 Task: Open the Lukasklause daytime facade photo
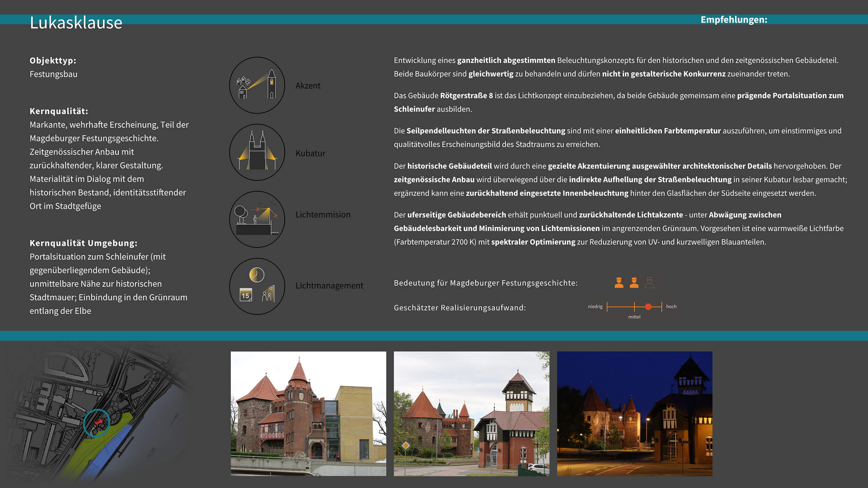pos(308,413)
